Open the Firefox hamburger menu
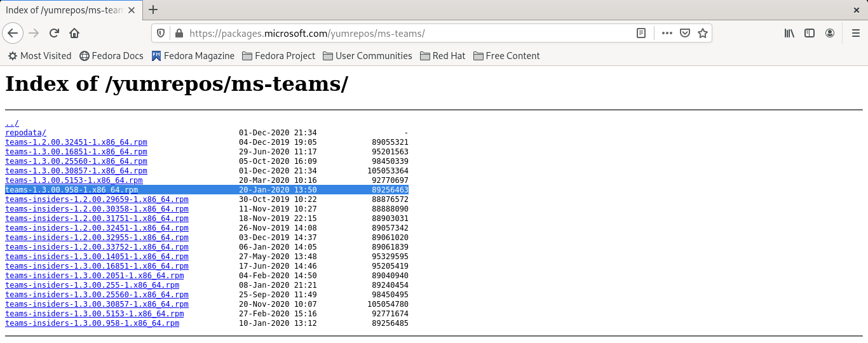868x343 pixels. [855, 33]
